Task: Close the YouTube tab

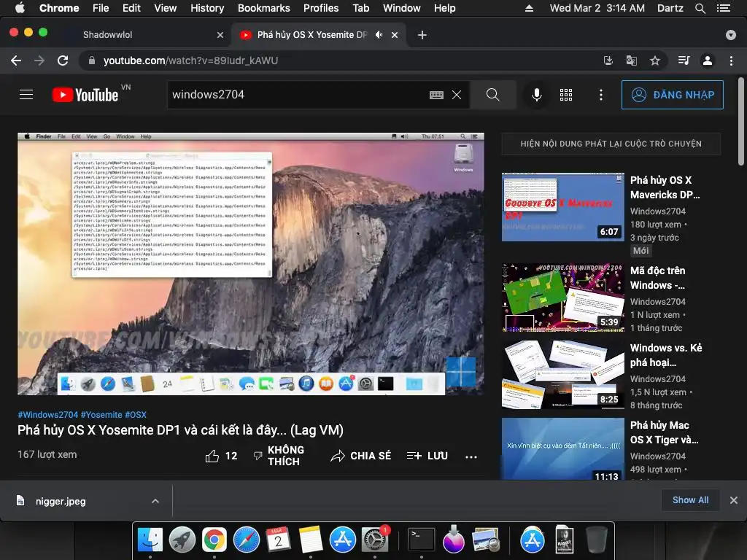Action: tap(395, 35)
